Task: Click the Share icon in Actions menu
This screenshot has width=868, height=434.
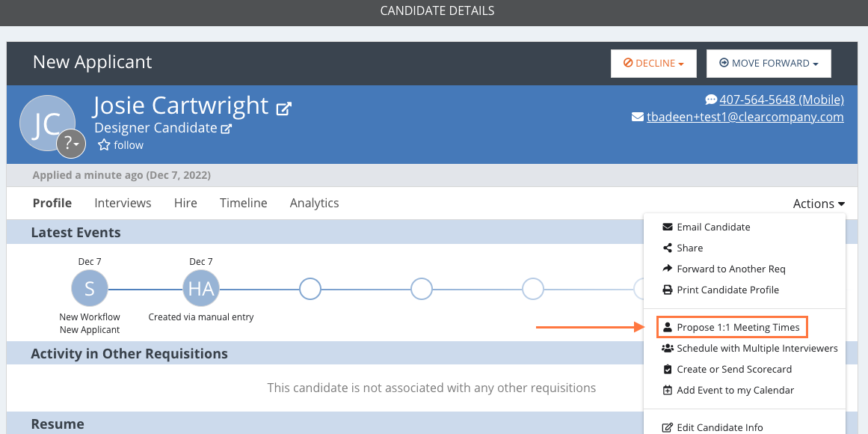Action: 667,248
